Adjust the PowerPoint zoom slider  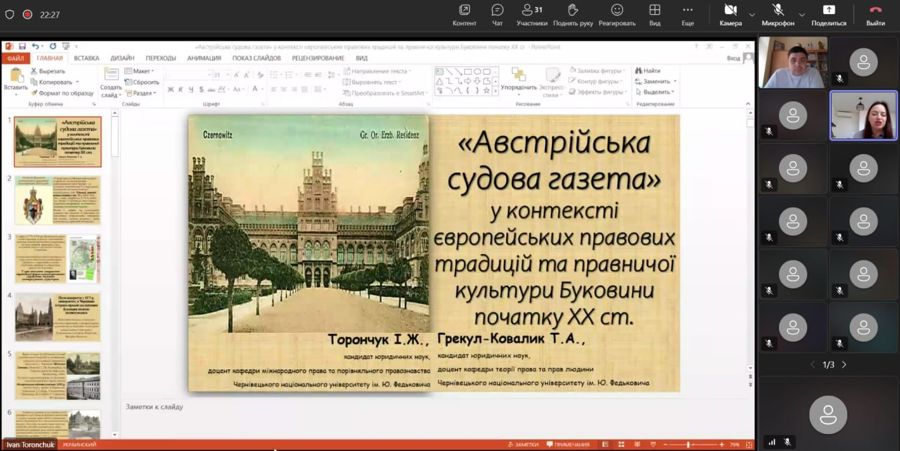[x=688, y=445]
